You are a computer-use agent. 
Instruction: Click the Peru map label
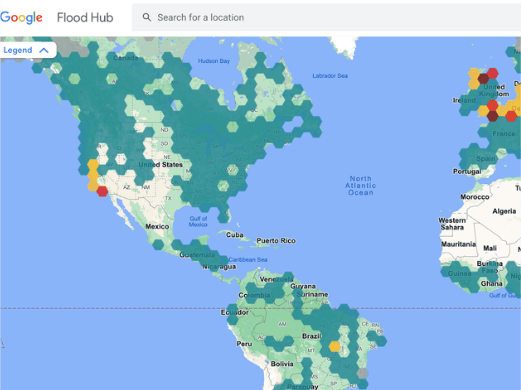(244, 344)
